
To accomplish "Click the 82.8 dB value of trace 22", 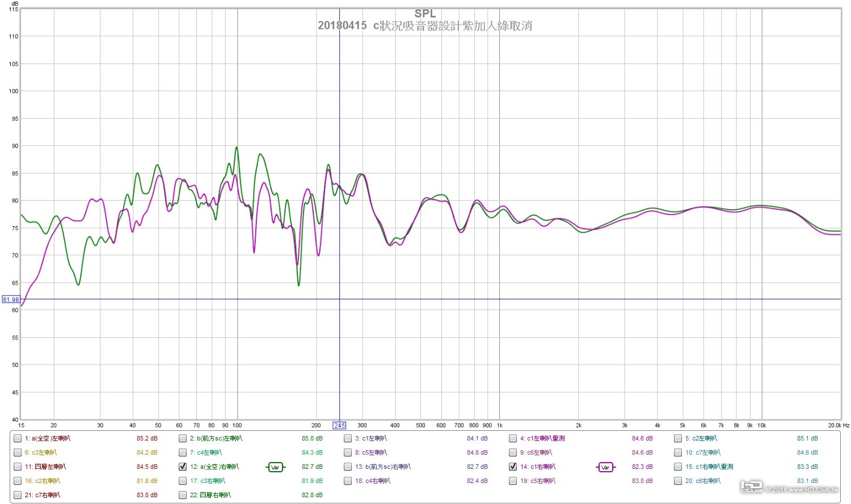I will tap(312, 495).
